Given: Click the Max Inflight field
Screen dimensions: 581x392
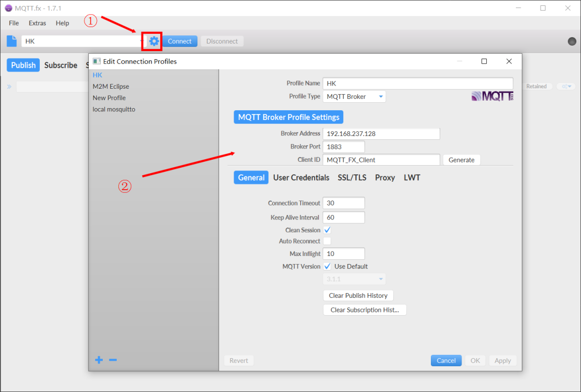Looking at the screenshot, I should click(344, 254).
